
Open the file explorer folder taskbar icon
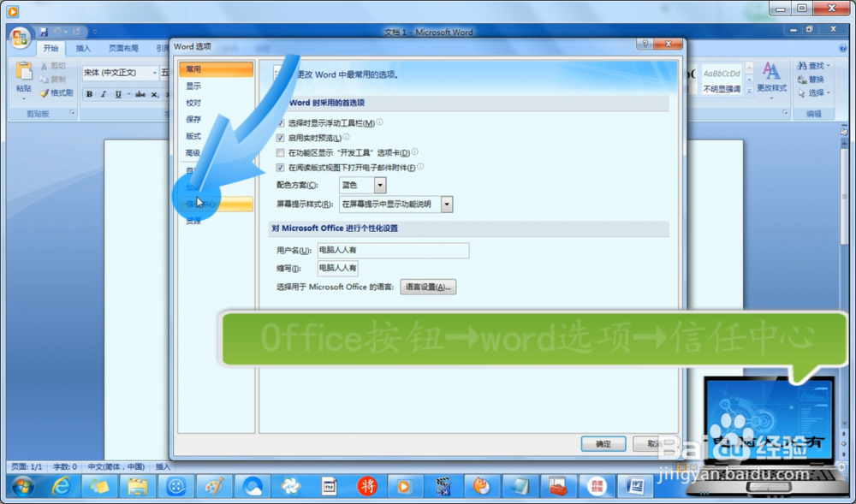138,486
